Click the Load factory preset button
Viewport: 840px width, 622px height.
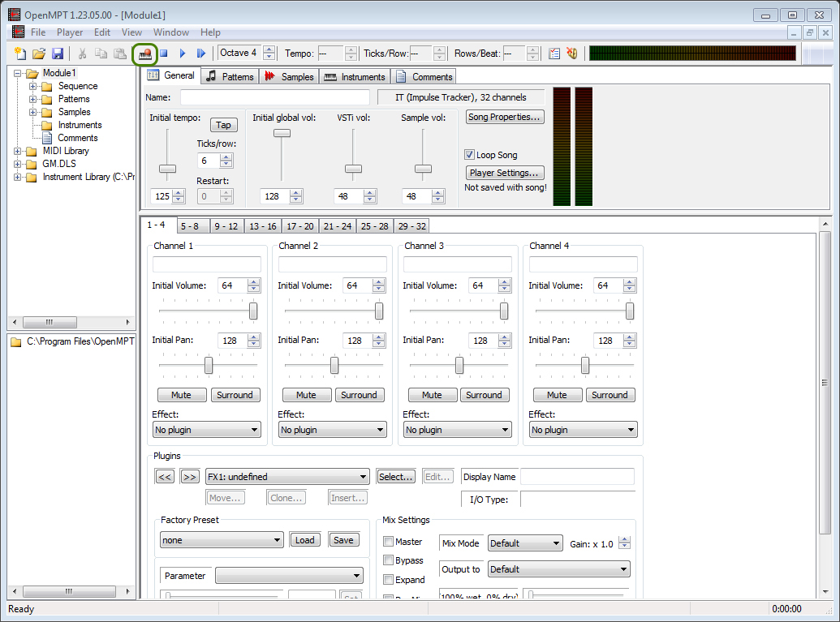305,540
